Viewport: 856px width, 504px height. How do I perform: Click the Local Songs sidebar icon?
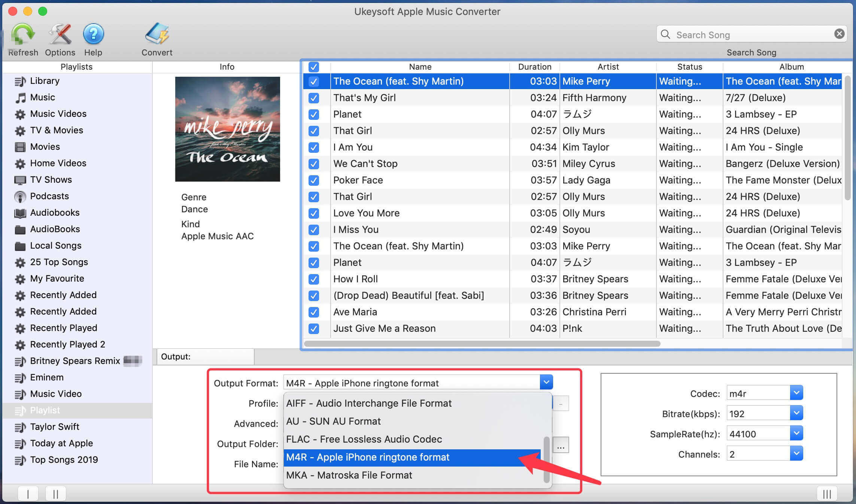click(x=20, y=245)
